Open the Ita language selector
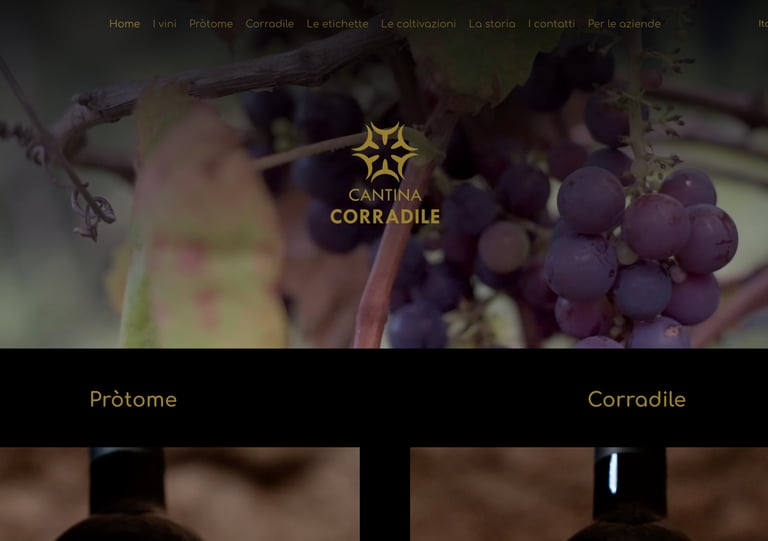 point(763,24)
